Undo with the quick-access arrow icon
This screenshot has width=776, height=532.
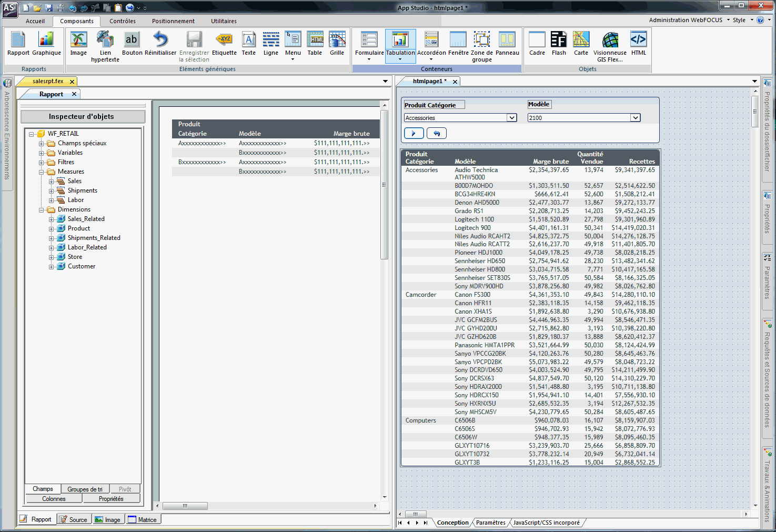[72, 8]
